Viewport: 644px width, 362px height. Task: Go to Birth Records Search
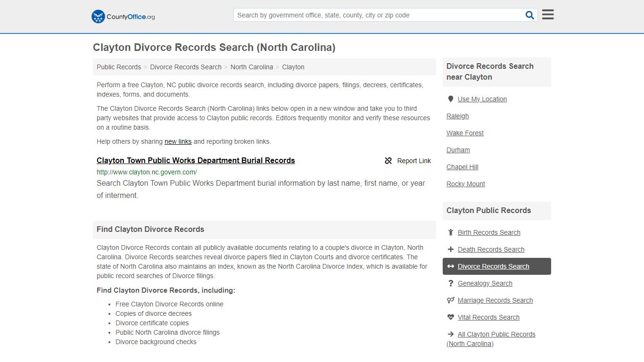(489, 232)
